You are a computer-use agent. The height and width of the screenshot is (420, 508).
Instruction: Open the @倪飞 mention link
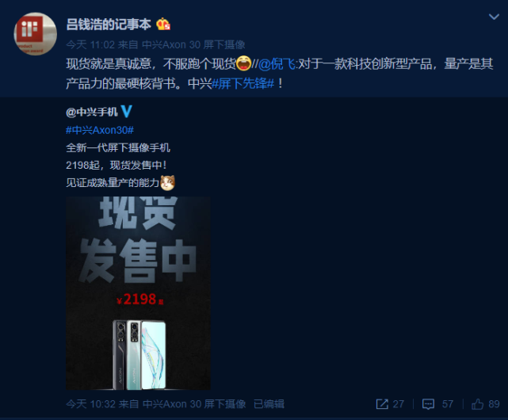277,64
